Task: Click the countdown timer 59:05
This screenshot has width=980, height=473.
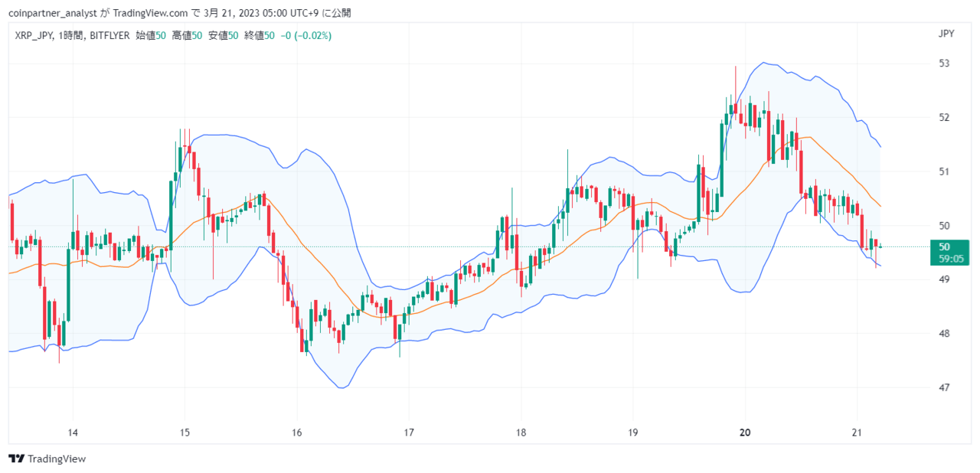Action: pyautogui.click(x=950, y=259)
